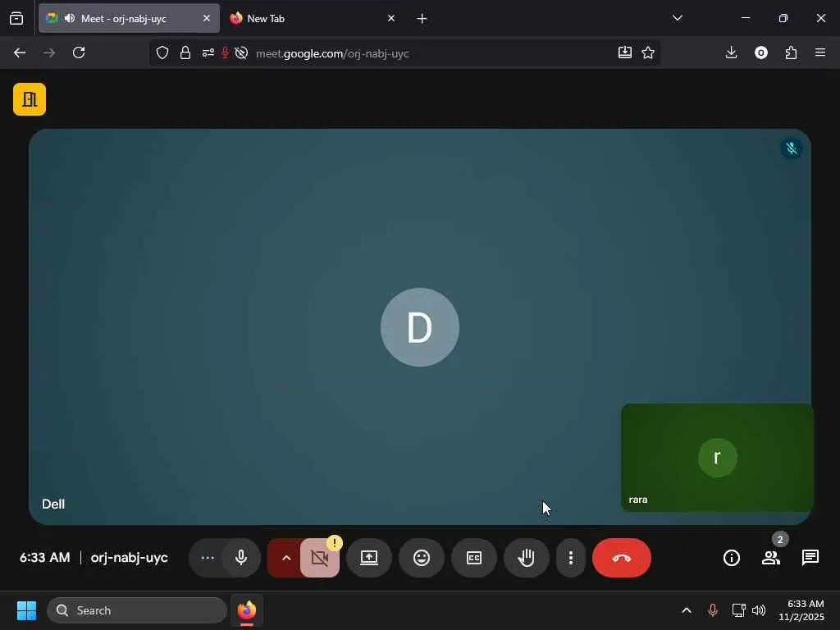Click the Firefox icon on the taskbar
840x630 pixels.
point(247,610)
